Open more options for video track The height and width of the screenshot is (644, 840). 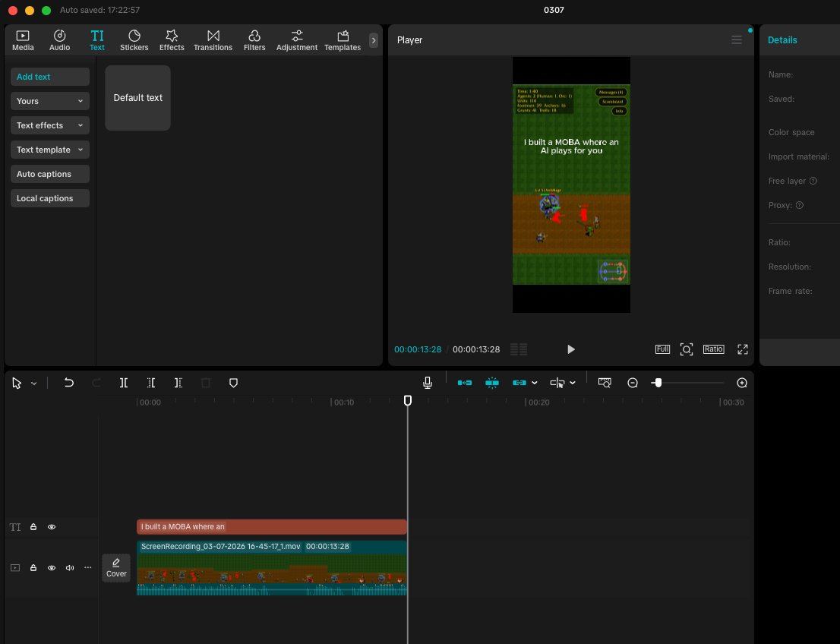[x=88, y=567]
